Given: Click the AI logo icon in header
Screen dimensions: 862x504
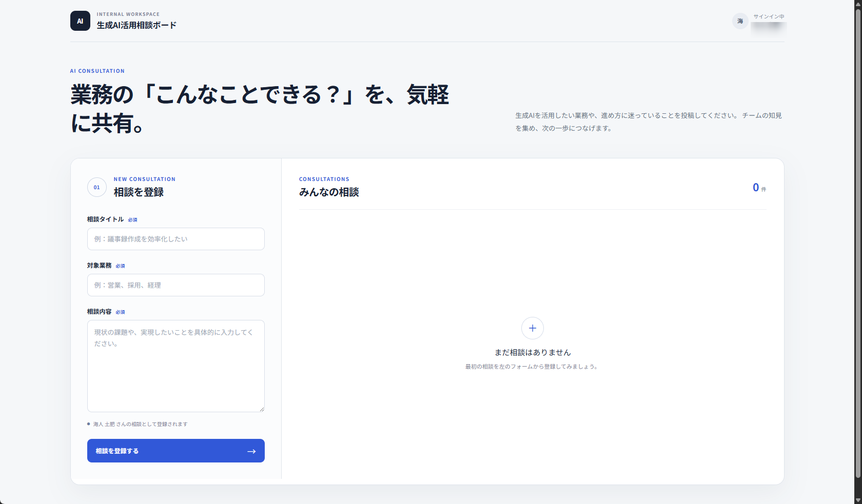Looking at the screenshot, I should pos(80,21).
